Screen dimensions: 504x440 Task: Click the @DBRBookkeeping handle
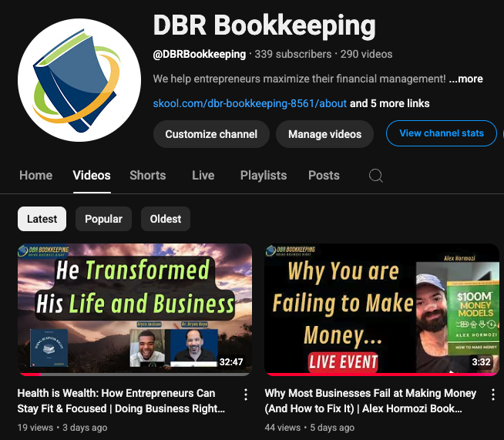(x=200, y=54)
